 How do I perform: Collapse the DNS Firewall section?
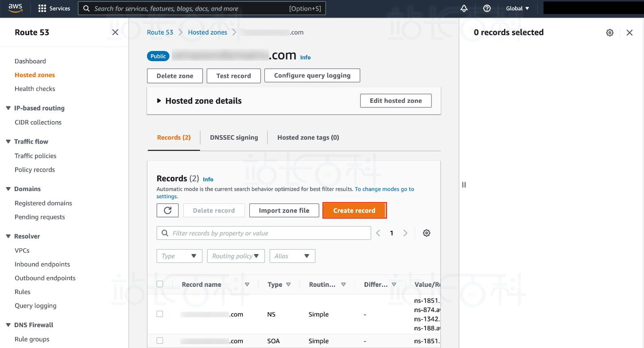[x=8, y=325]
